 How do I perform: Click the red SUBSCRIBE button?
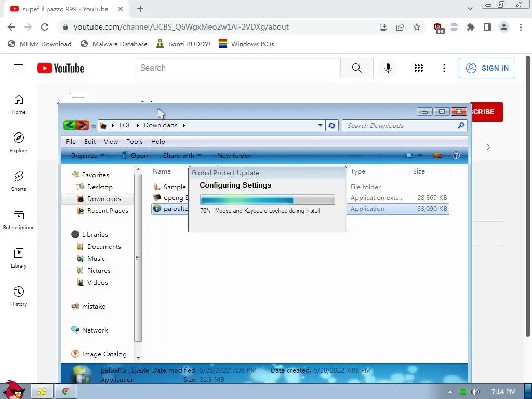(487, 112)
